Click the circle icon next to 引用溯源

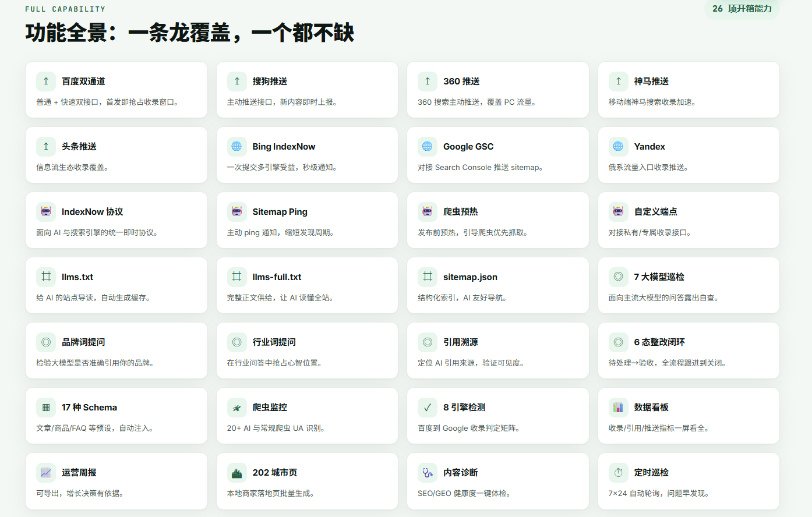428,342
